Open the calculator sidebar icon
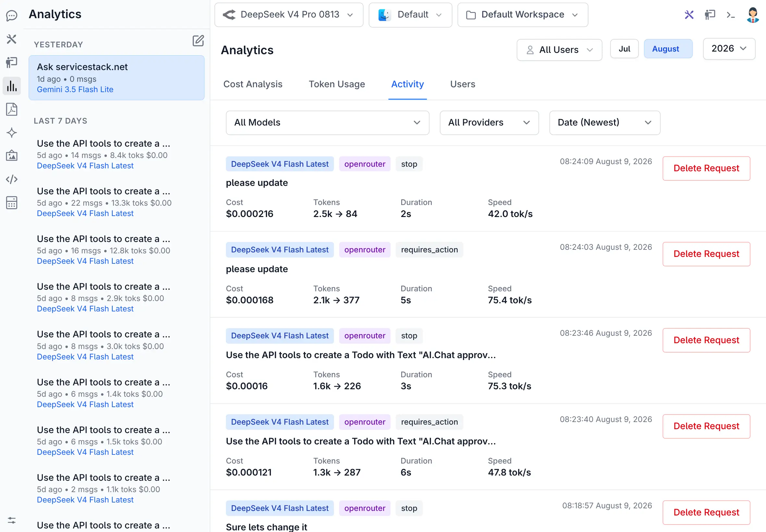766x532 pixels. (x=12, y=203)
